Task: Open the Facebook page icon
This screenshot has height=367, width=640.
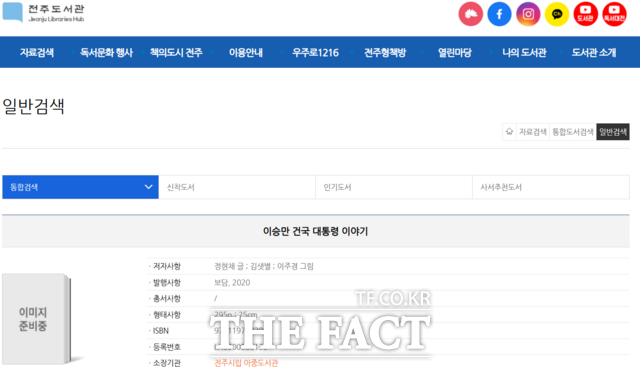Action: 499,14
